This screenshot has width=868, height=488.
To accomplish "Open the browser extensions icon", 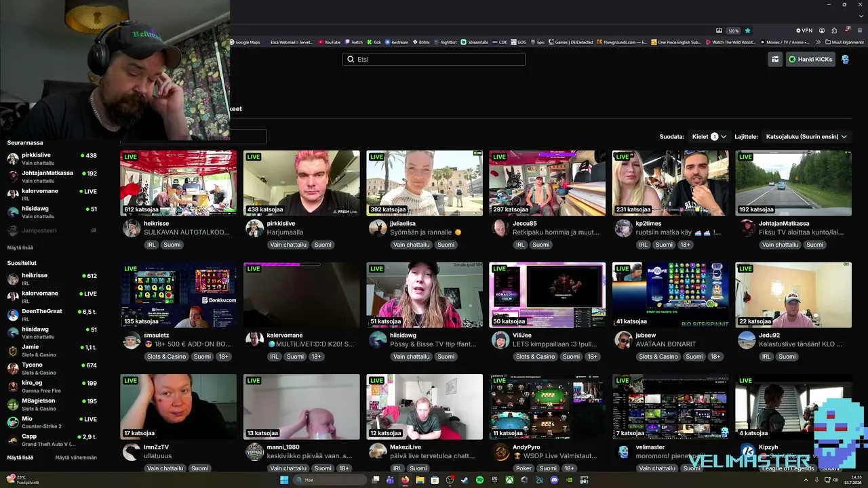I will 834,30.
